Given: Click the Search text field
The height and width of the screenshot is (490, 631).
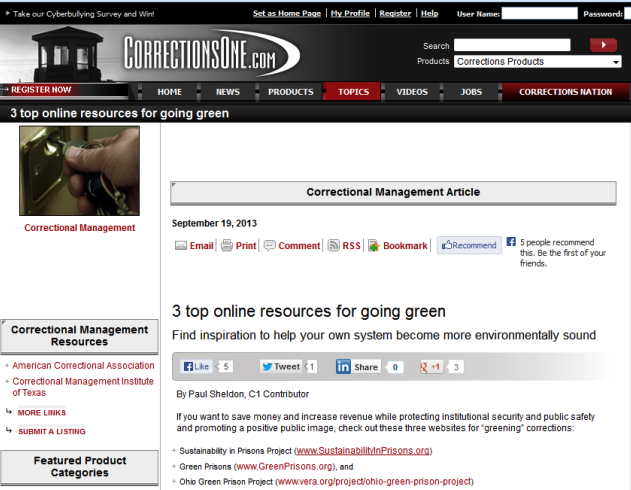Looking at the screenshot, I should (512, 45).
